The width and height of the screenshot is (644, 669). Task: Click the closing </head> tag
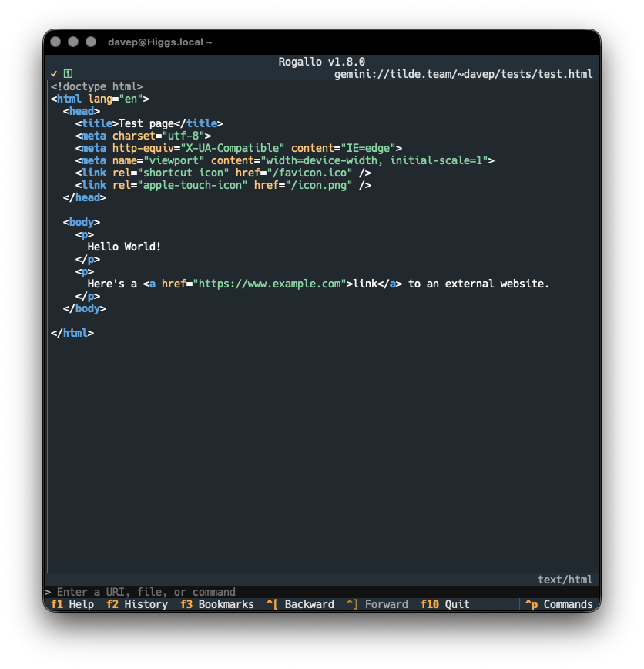[x=85, y=197]
